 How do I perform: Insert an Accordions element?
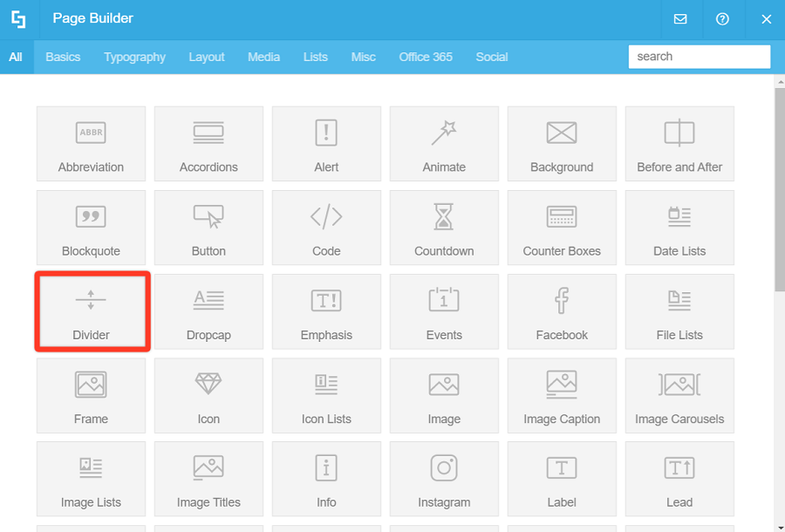tap(208, 144)
